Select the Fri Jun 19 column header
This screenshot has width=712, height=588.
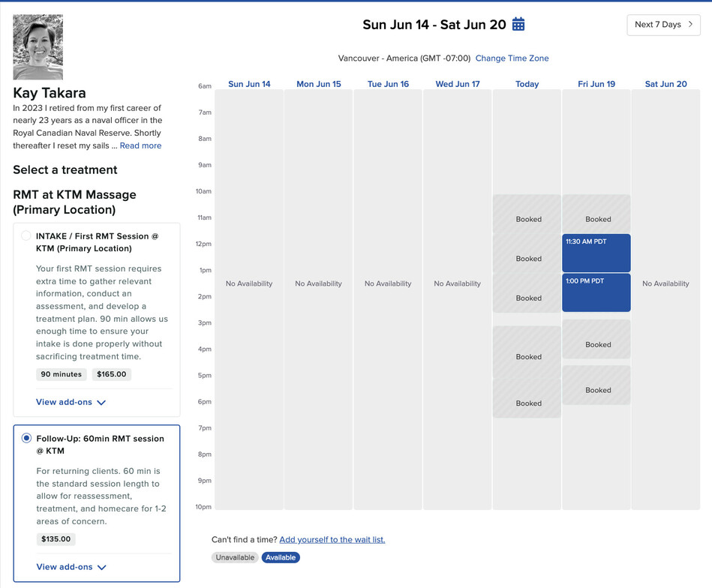(596, 84)
